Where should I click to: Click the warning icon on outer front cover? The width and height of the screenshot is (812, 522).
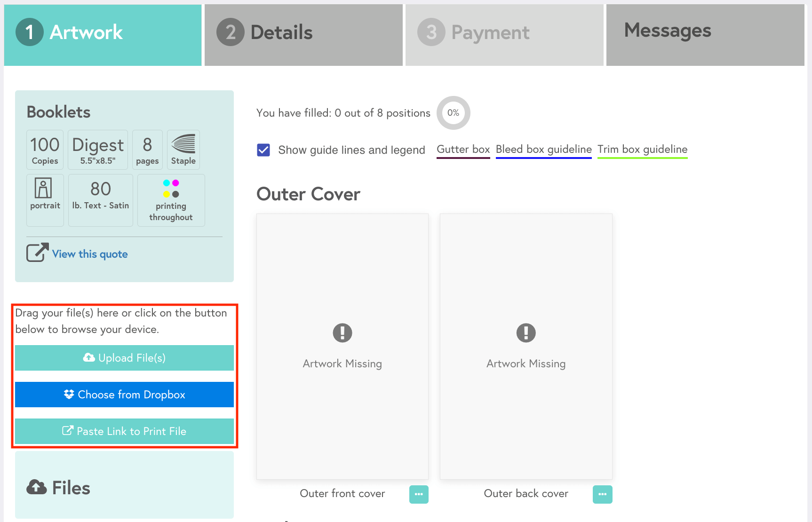(x=342, y=333)
